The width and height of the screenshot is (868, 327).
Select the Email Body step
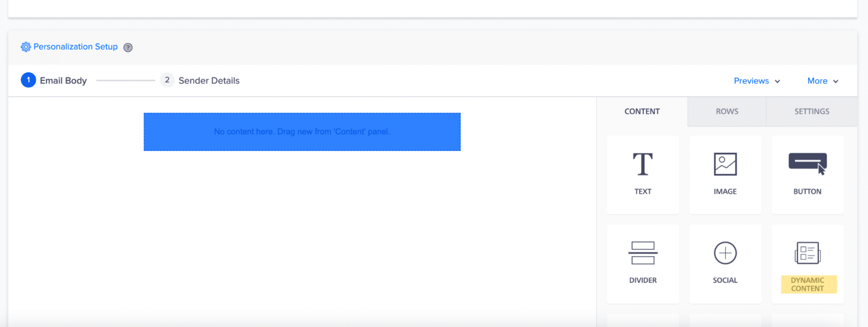pos(63,80)
